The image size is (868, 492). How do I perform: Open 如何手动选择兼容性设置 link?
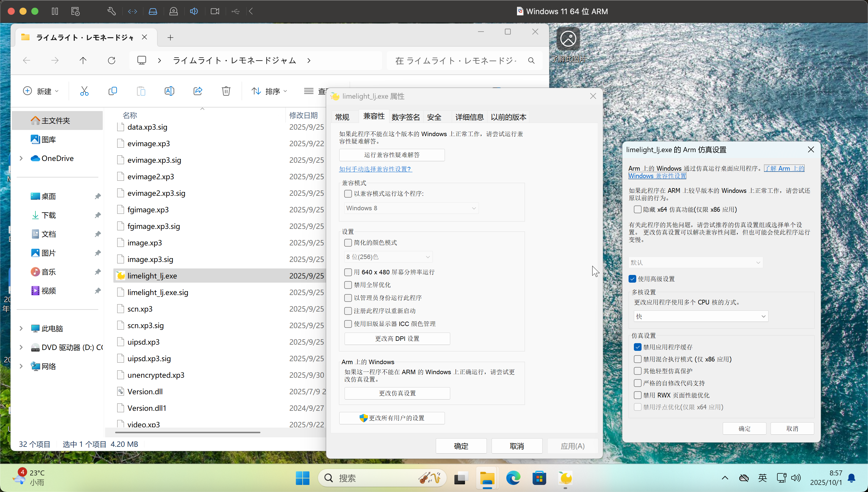(375, 169)
